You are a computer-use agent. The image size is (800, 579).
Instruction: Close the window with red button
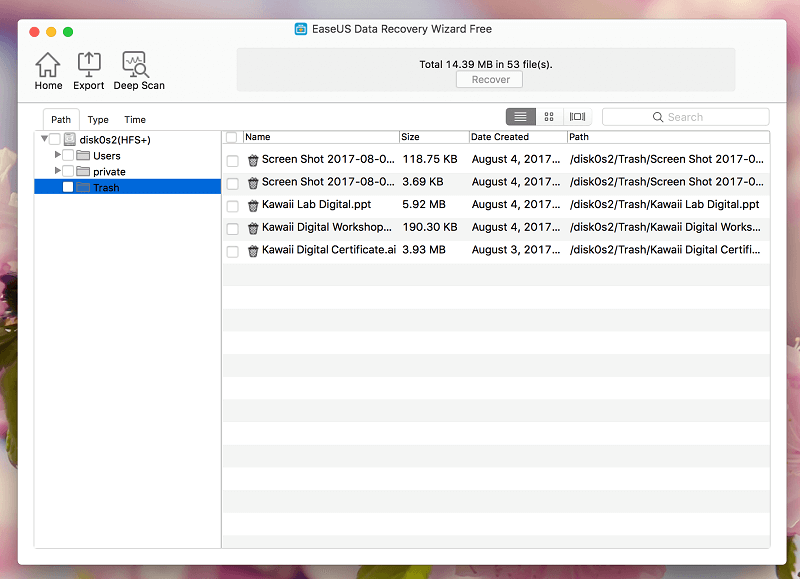[x=34, y=32]
